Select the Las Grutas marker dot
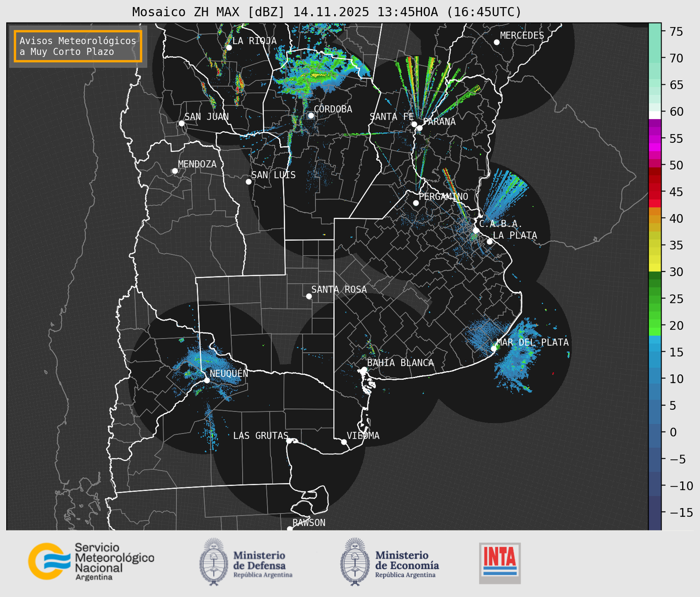The image size is (700, 597). [x=289, y=440]
